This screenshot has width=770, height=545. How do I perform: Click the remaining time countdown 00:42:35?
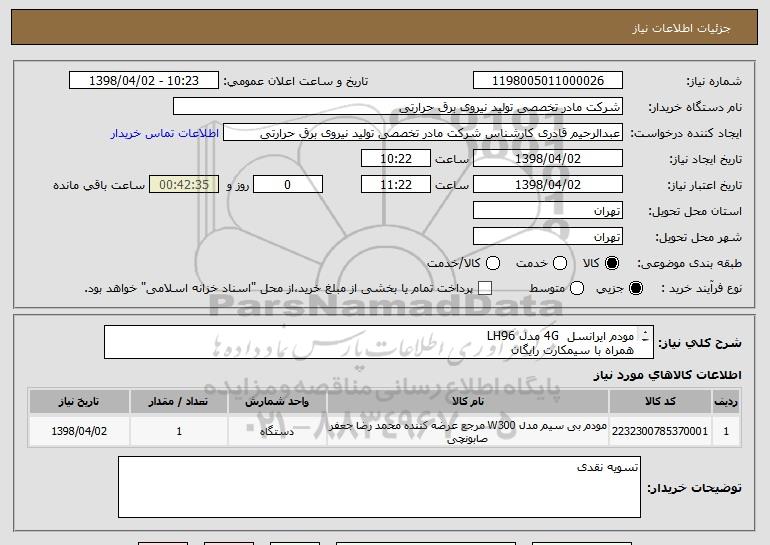(x=184, y=185)
